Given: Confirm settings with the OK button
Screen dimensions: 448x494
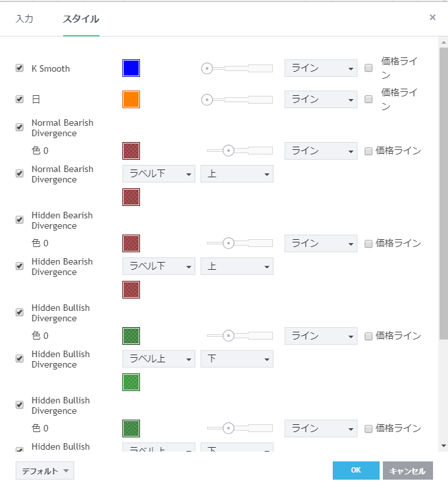Looking at the screenshot, I should pos(356,471).
